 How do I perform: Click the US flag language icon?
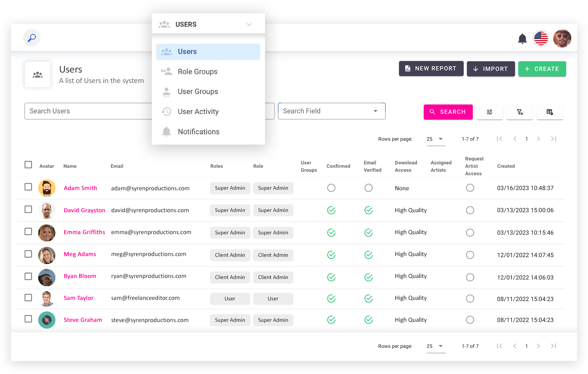541,39
